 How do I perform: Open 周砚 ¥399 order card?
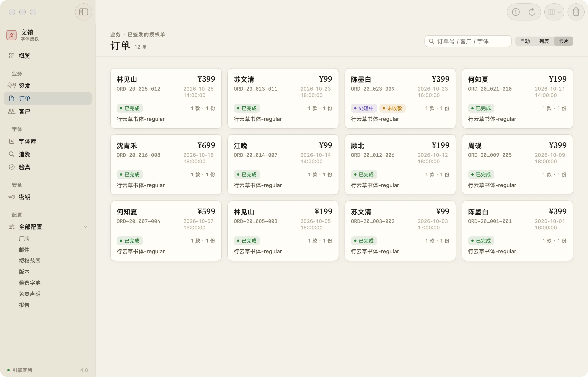[x=517, y=165]
